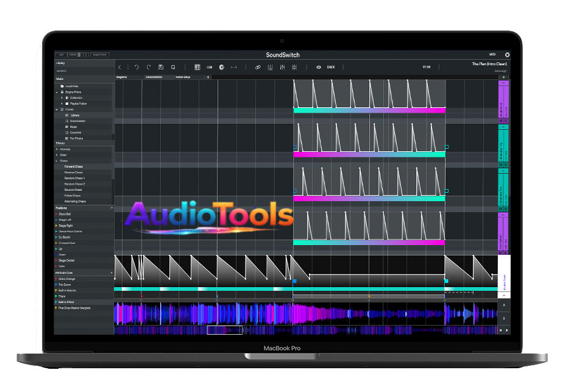568x392 pixels.
Task: Click the iTunes source icon
Action: pyautogui.click(x=62, y=109)
